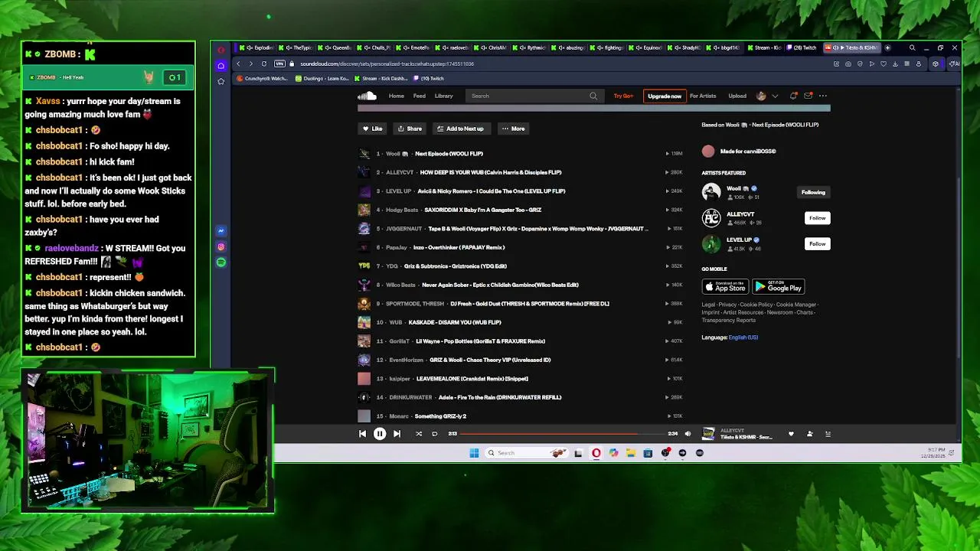Reload the SoundCloud page
The width and height of the screenshot is (980, 551).
tap(264, 64)
